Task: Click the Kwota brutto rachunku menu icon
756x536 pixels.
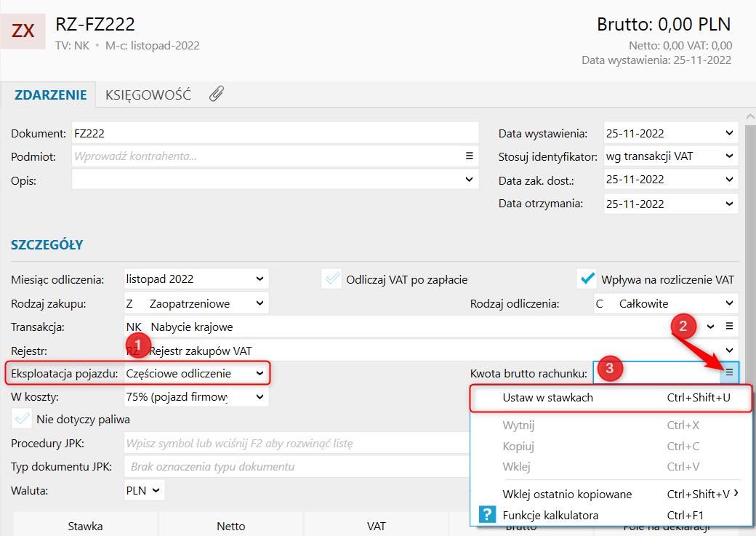Action: point(729,372)
